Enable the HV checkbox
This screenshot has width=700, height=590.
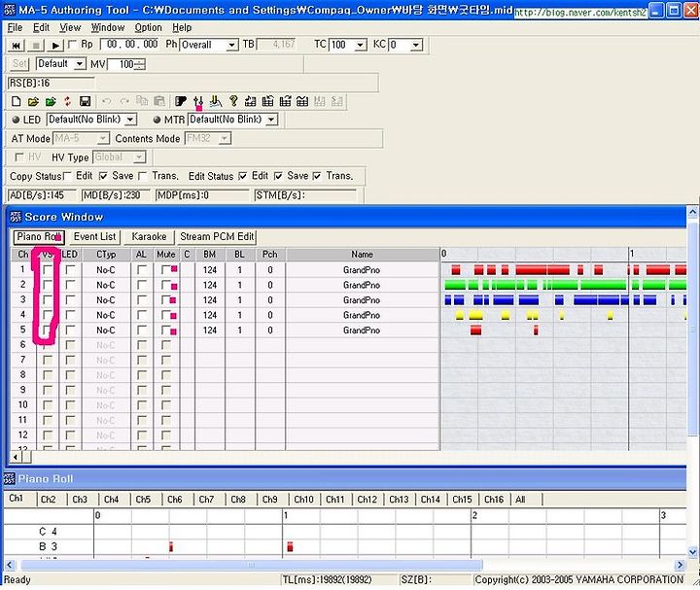tap(19, 157)
